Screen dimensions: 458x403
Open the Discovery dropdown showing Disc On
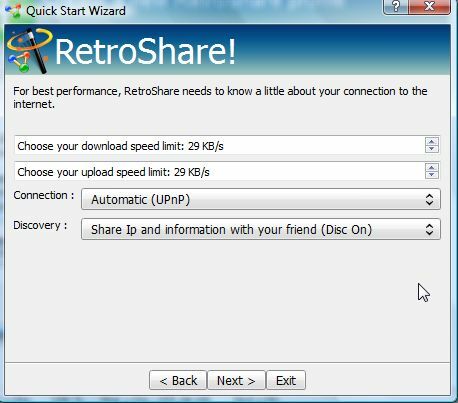(x=261, y=229)
